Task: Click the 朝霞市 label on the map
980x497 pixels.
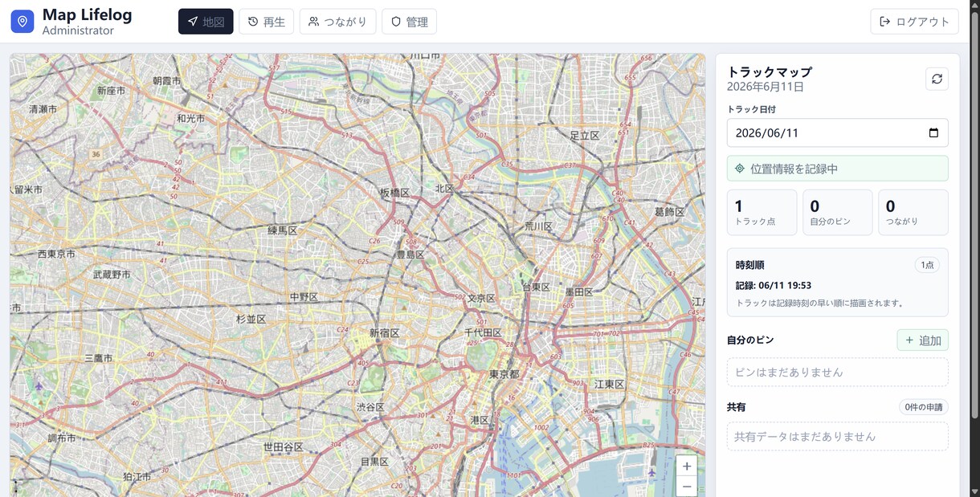Action: 167,81
